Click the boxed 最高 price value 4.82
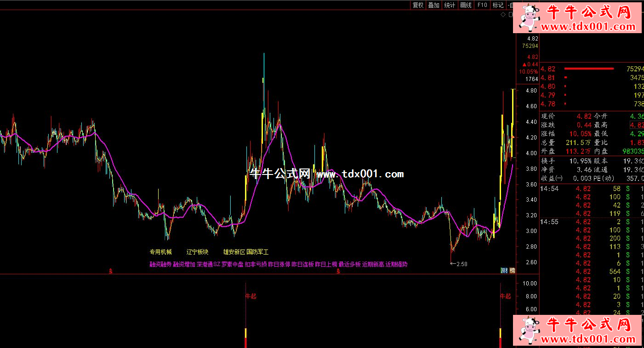Viewport: 644px width, 348px height. (x=637, y=125)
